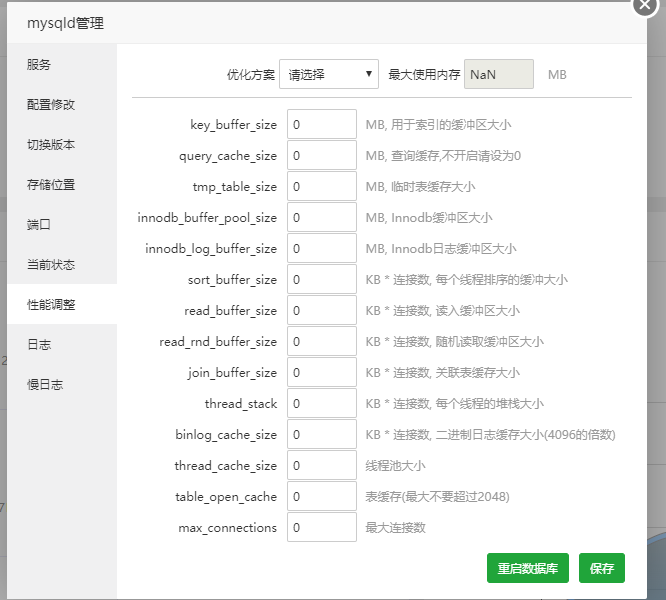Click the '读入缓冲区大小' description
Viewport: 666px width, 600px height.
pyautogui.click(x=478, y=310)
